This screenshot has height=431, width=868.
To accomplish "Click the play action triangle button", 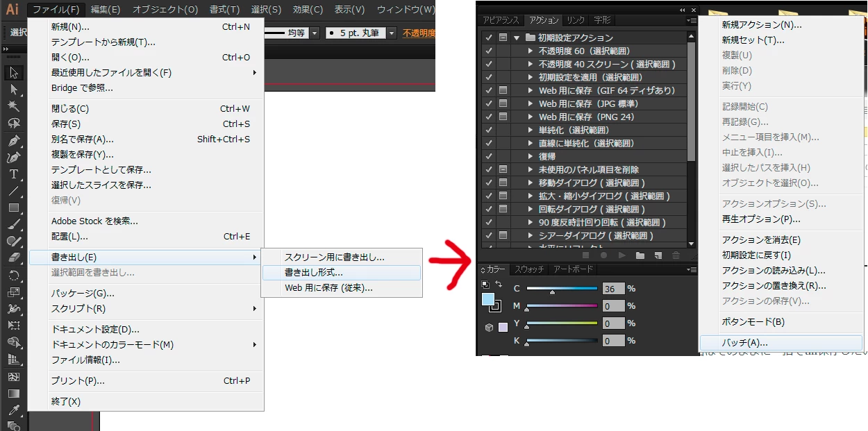I will [x=621, y=255].
